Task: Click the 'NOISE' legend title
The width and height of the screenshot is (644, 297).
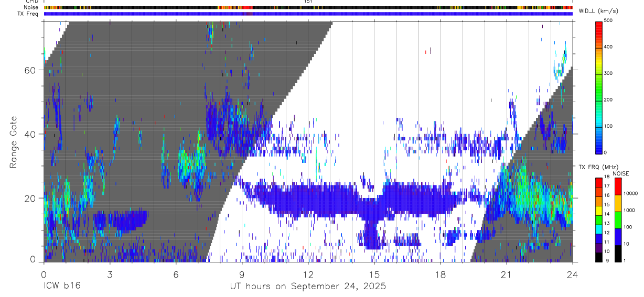Action: pos(621,173)
